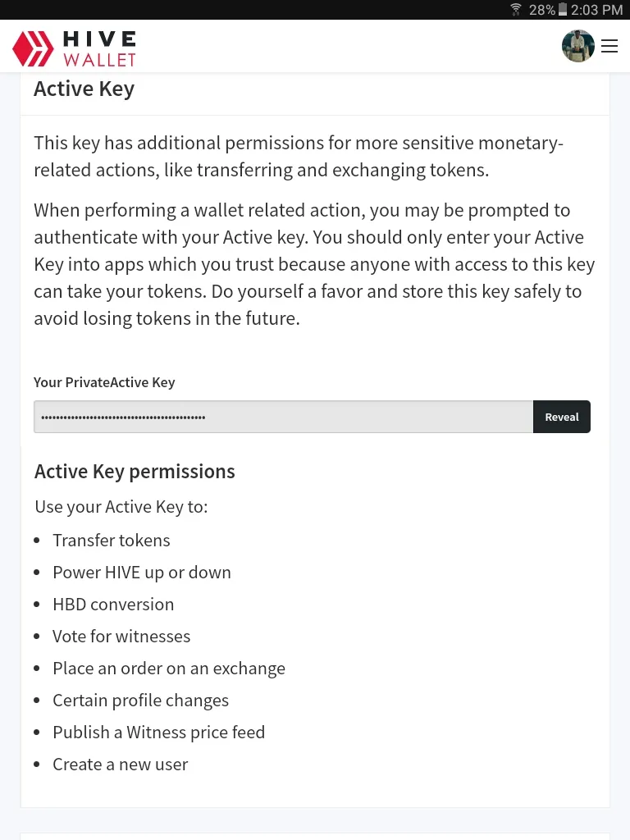Click the Your PrivateActive Key label
The image size is (630, 840).
click(x=104, y=382)
